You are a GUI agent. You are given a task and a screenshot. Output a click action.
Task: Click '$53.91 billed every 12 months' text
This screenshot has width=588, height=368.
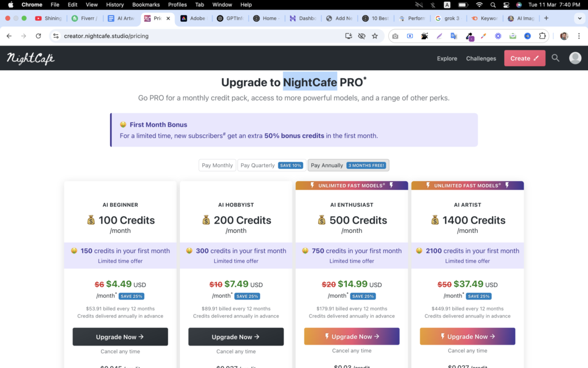(120, 309)
